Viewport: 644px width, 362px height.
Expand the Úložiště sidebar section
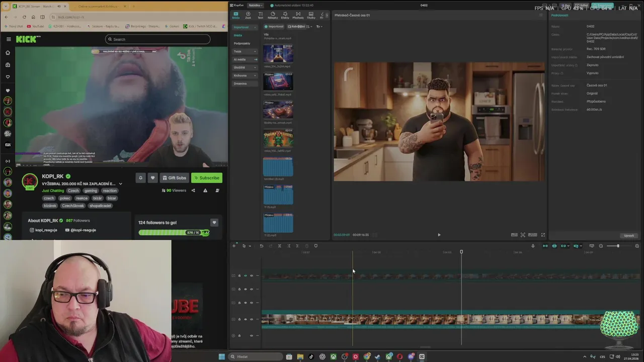point(245,67)
